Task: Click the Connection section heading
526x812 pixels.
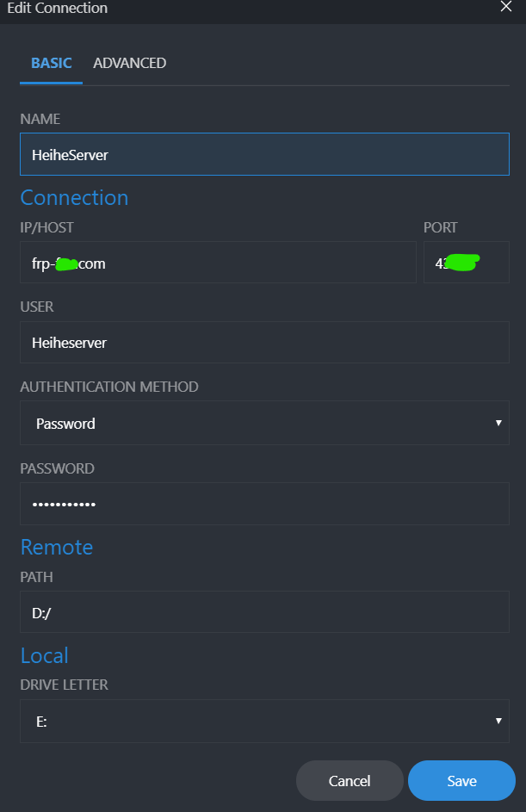Action: (74, 198)
